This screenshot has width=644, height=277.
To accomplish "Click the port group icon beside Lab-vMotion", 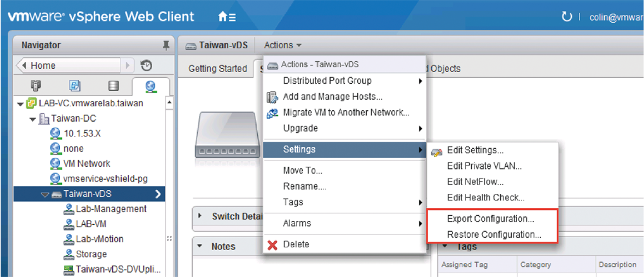I will click(68, 239).
